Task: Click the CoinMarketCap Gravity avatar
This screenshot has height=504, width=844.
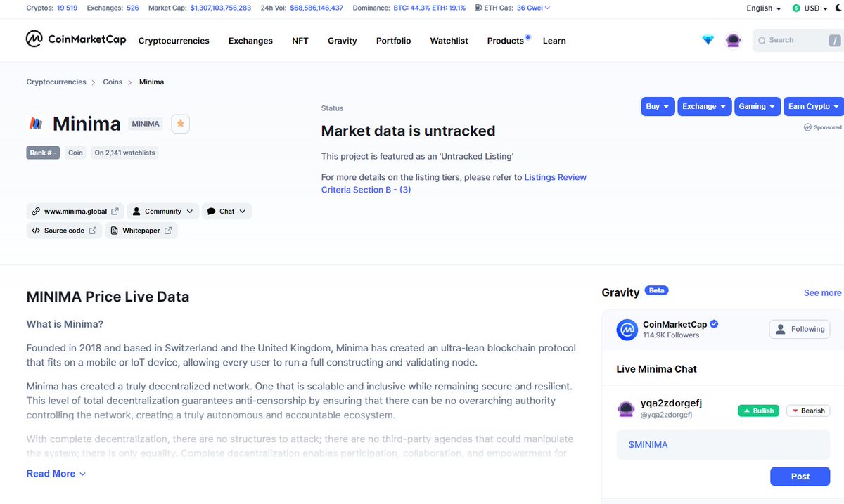Action: [627, 330]
